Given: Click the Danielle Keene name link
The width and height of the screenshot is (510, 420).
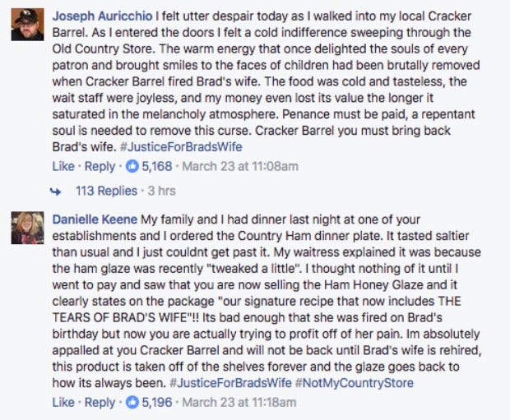Looking at the screenshot, I should pos(95,219).
